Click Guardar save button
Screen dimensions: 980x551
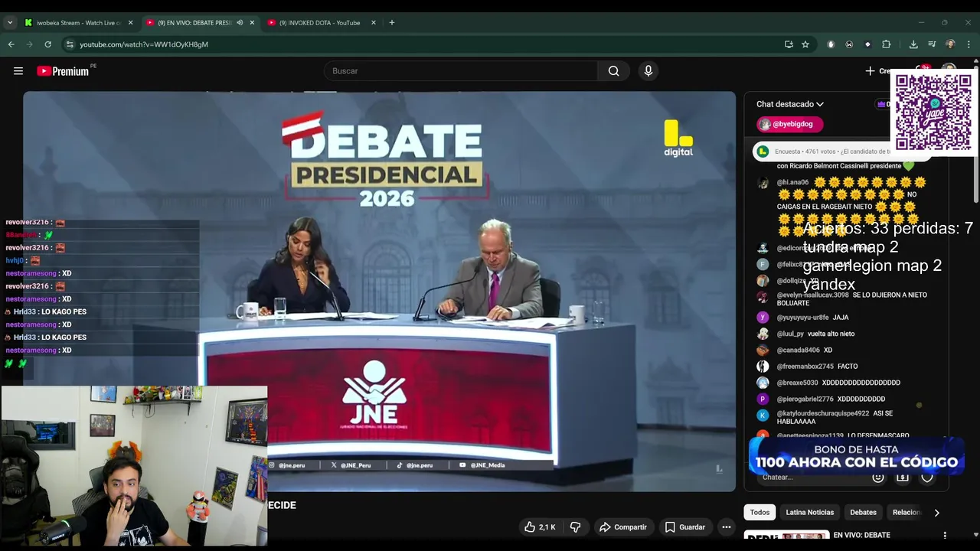[x=684, y=527]
